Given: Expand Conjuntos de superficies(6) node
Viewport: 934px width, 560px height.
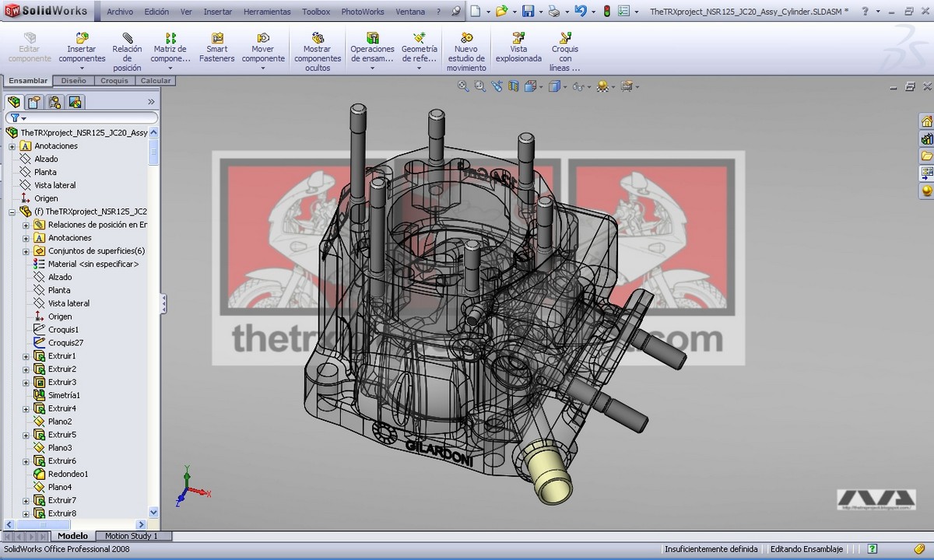Looking at the screenshot, I should 26,251.
